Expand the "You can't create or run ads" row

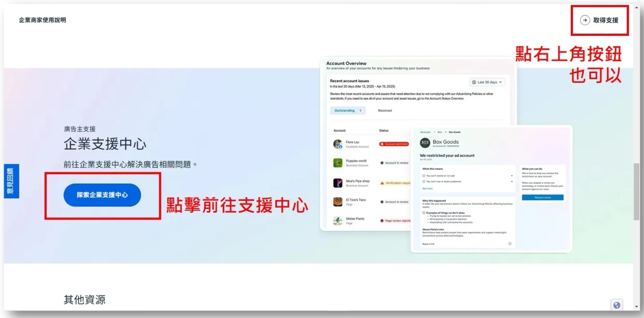pos(467,176)
